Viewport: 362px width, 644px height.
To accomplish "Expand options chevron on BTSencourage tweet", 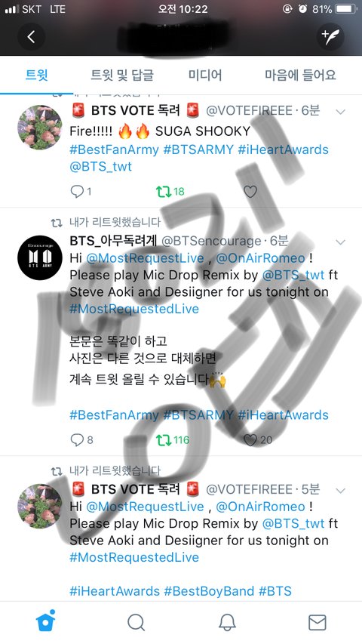I will pos(341,242).
